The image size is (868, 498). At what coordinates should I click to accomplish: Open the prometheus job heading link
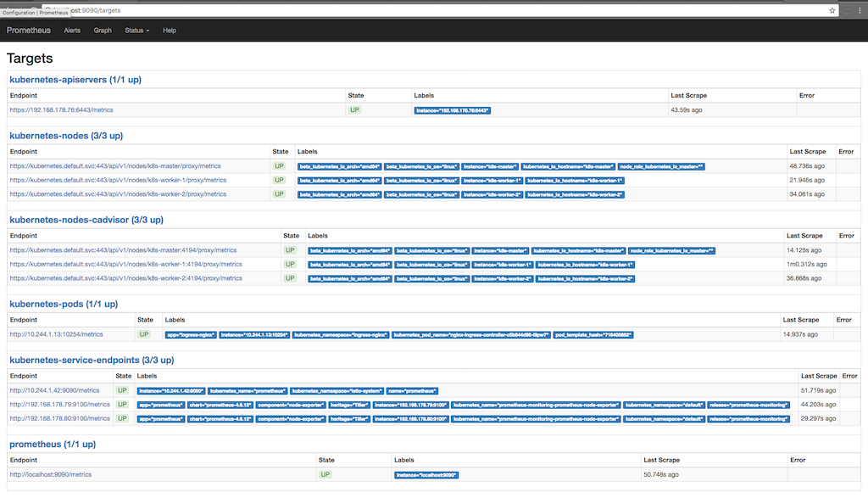tap(52, 444)
